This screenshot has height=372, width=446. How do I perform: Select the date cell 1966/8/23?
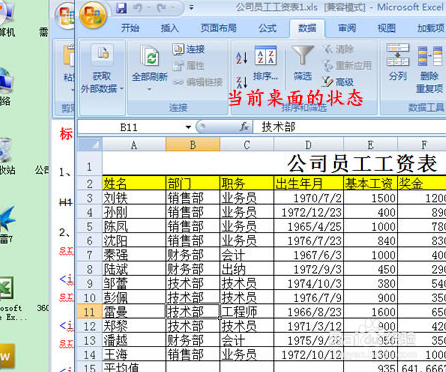(x=308, y=312)
